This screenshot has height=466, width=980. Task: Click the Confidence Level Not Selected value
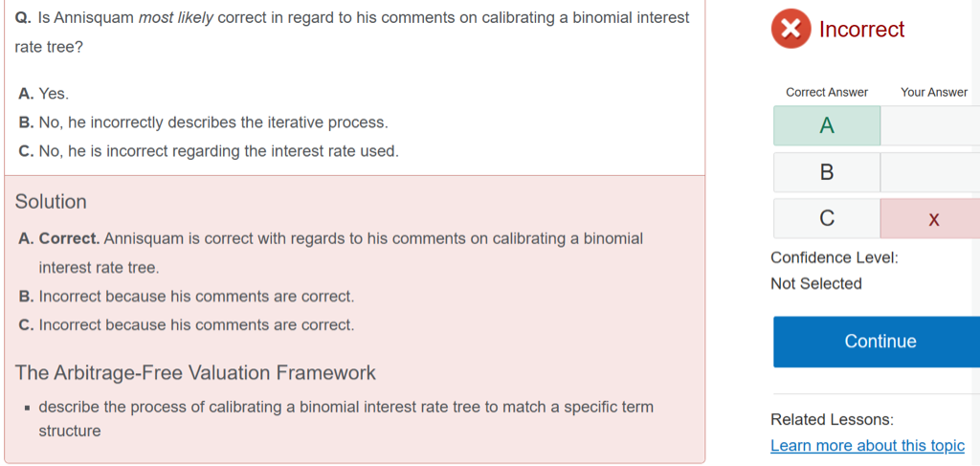[815, 283]
